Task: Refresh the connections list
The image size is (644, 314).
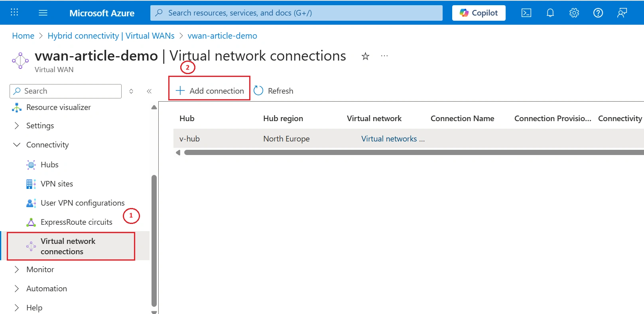Action: click(274, 91)
